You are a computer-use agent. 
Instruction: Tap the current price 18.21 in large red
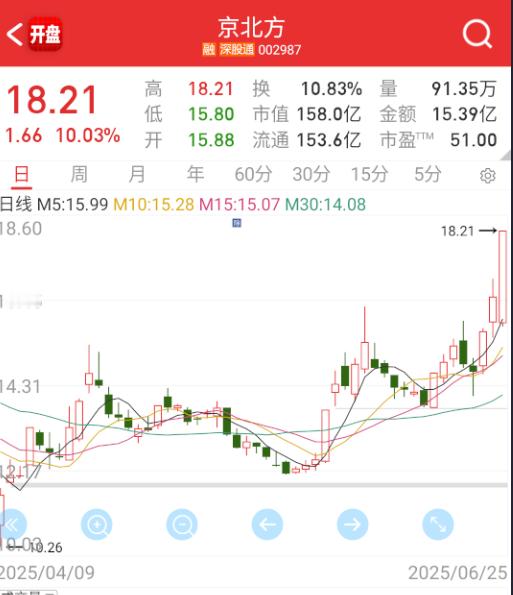click(x=52, y=100)
